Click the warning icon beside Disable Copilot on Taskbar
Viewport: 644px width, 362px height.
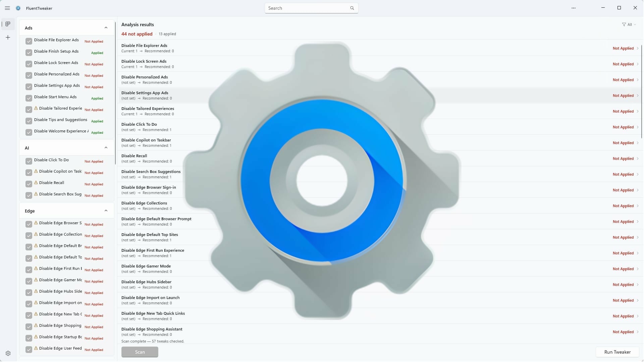click(36, 171)
